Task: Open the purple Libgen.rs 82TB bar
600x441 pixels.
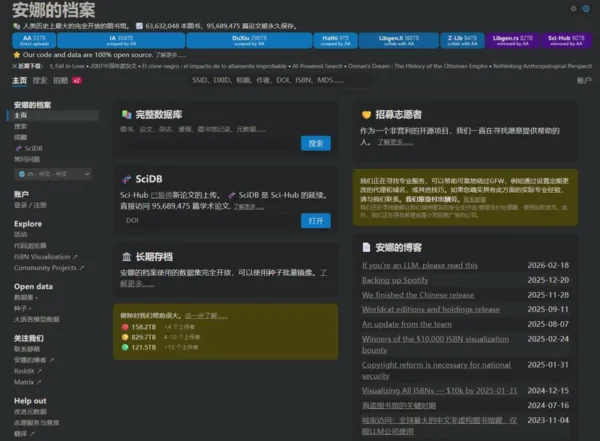Action: point(513,41)
